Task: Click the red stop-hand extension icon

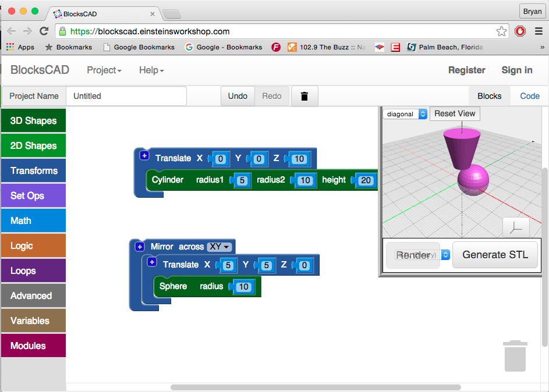Action: tap(520, 31)
